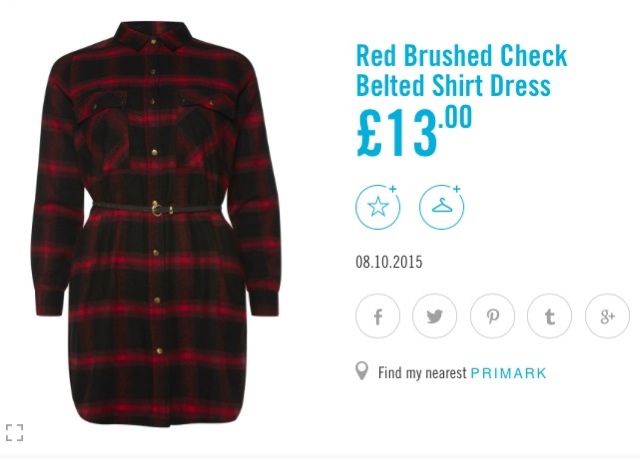The image size is (640, 459).
Task: Click the map pin location icon
Action: point(362,371)
